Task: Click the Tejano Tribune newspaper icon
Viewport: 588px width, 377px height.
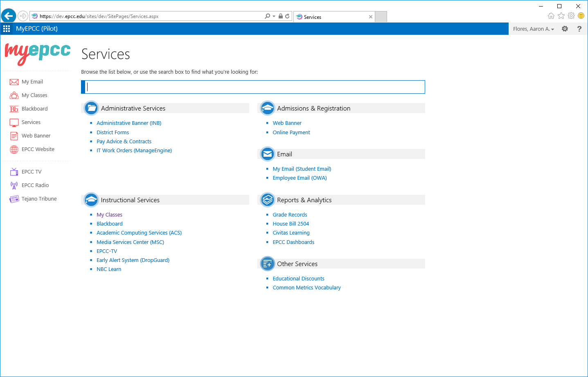Action: (x=14, y=199)
